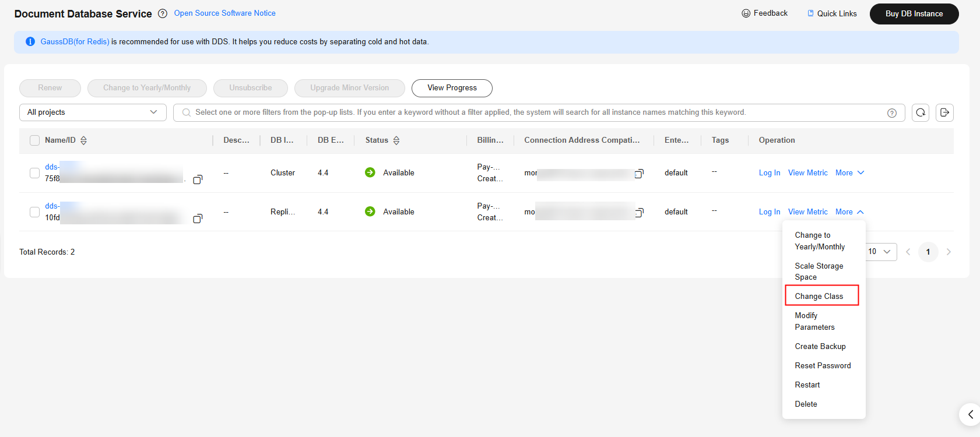Copy the replica set instance connection address

click(x=639, y=213)
